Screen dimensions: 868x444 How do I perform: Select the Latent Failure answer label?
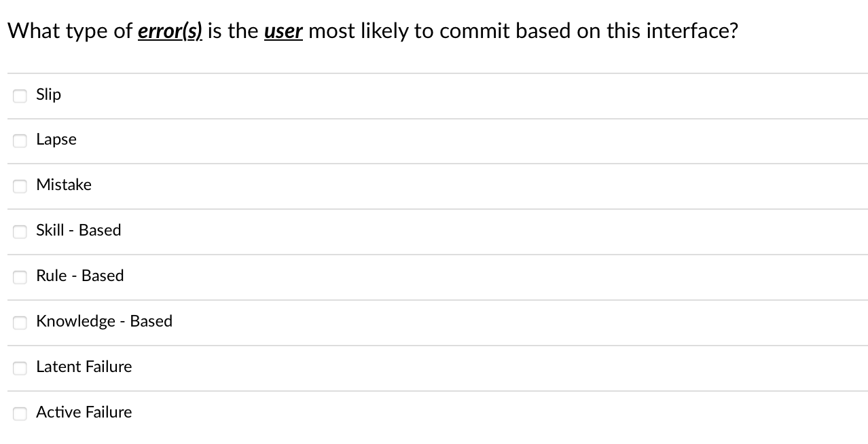point(84,367)
